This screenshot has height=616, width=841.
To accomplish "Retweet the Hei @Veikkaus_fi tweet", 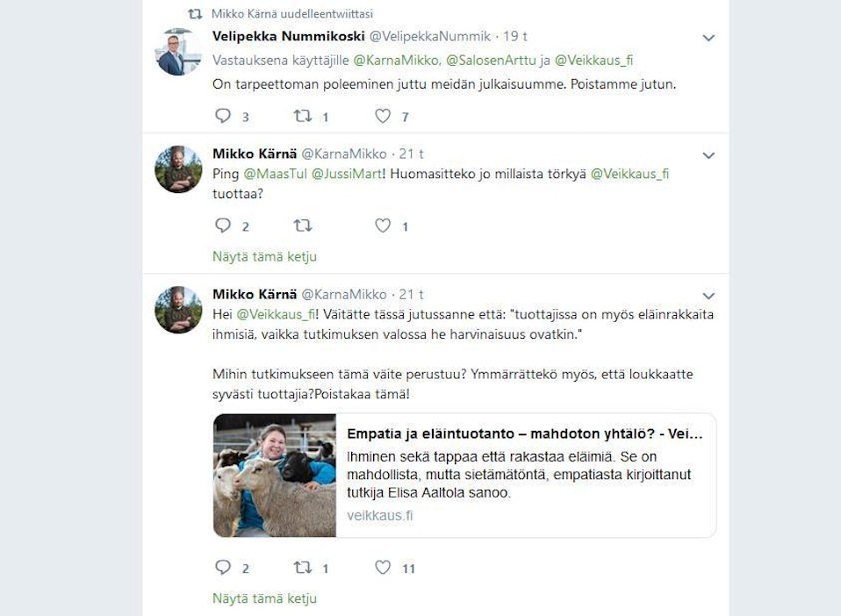I will pos(303,567).
